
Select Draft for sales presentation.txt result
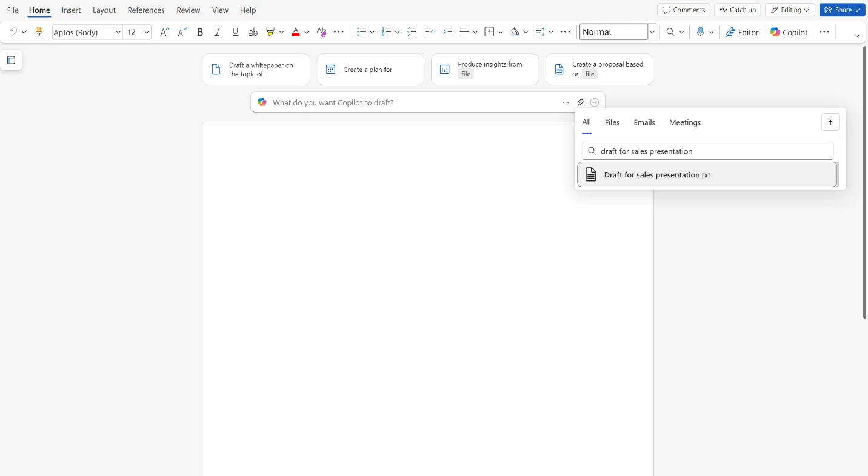coord(707,174)
